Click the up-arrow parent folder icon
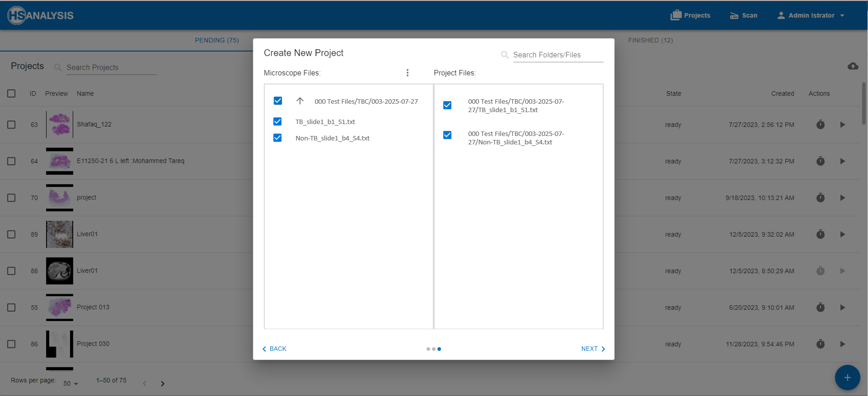This screenshot has height=396, width=868. click(x=300, y=101)
